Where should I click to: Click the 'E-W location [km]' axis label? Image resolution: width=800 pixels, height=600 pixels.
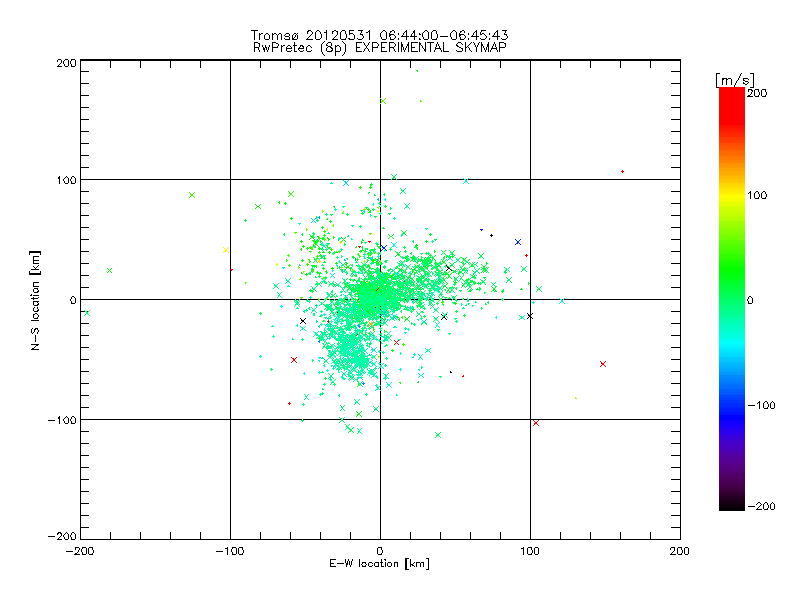click(x=379, y=564)
